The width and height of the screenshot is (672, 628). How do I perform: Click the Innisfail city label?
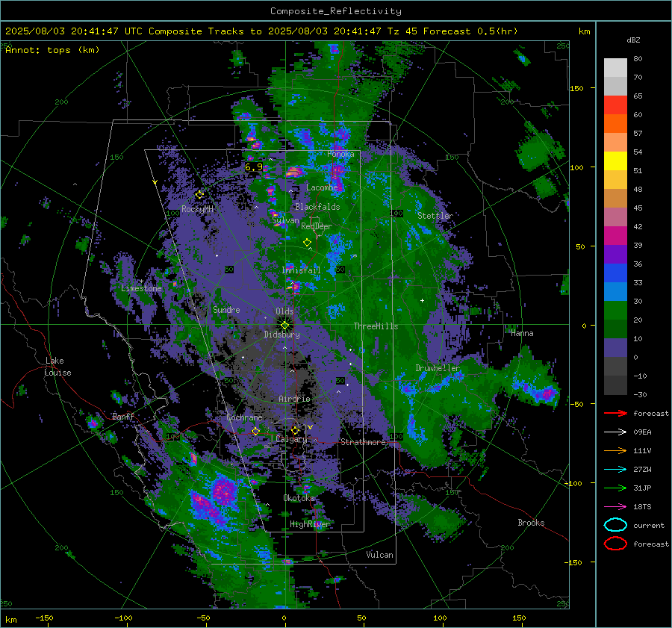click(301, 270)
